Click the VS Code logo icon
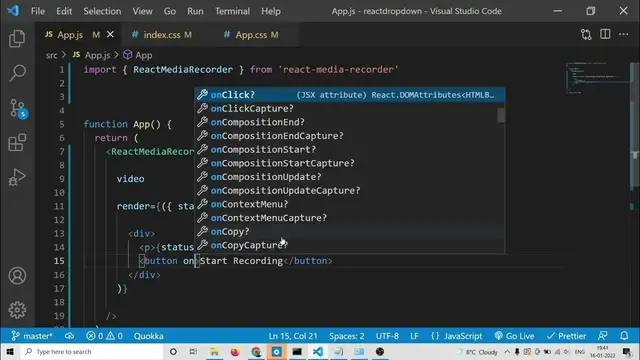Image resolution: width=640 pixels, height=360 pixels. click(13, 11)
